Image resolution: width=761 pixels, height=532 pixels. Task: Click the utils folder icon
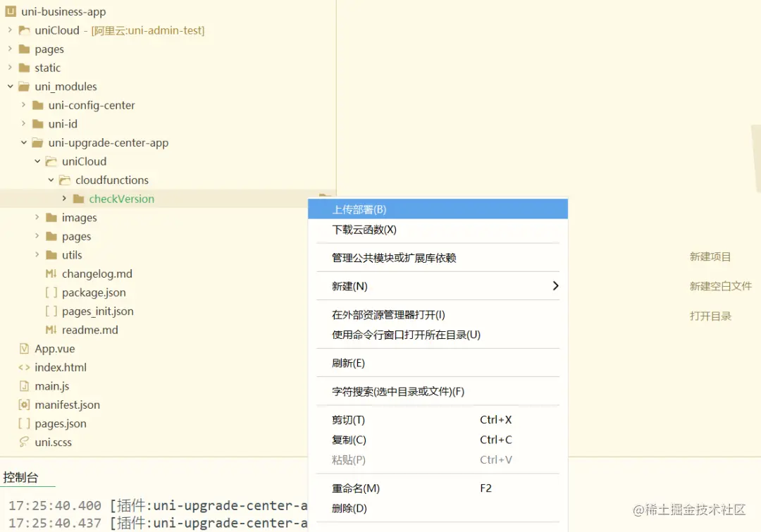point(51,255)
